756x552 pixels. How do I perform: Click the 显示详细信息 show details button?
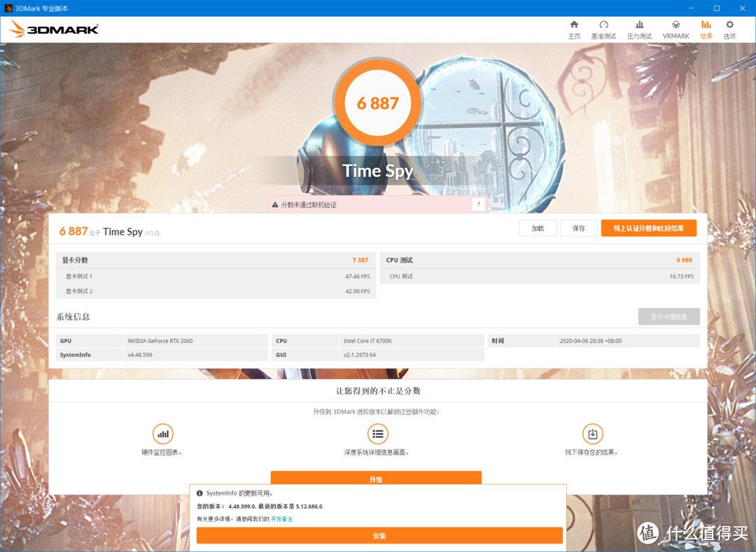point(668,316)
